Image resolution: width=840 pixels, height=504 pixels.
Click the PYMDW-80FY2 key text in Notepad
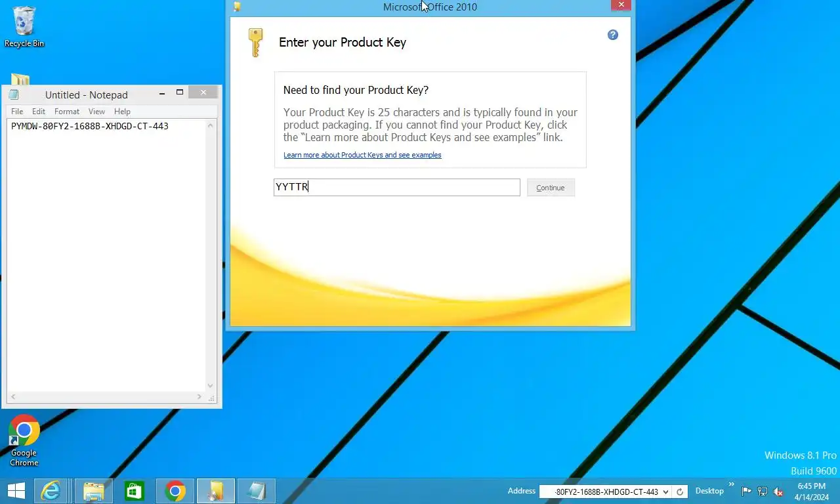[90, 126]
